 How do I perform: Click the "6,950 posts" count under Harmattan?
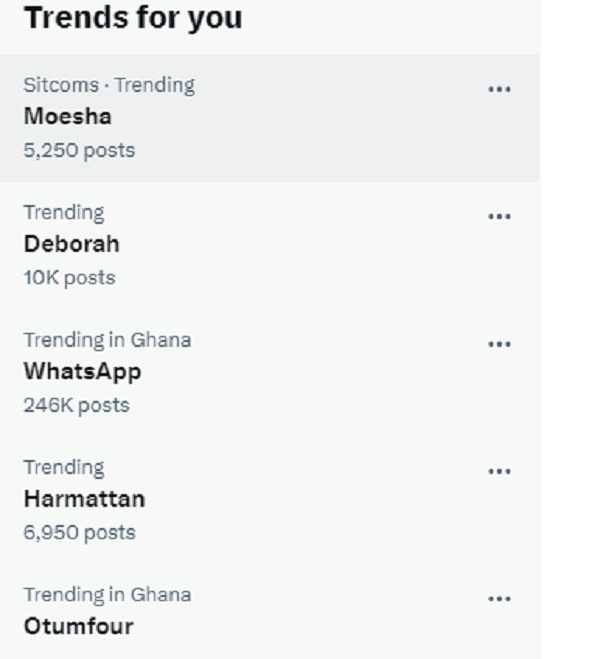[x=79, y=533]
